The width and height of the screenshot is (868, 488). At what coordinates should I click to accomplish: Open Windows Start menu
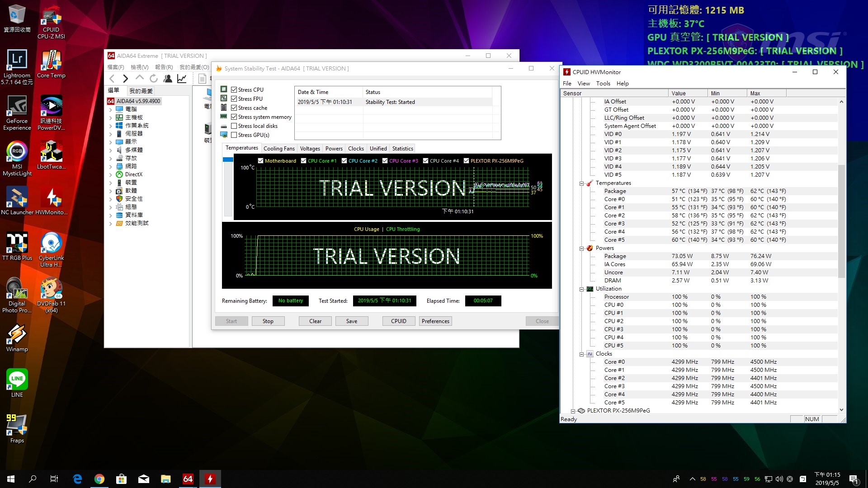11,479
